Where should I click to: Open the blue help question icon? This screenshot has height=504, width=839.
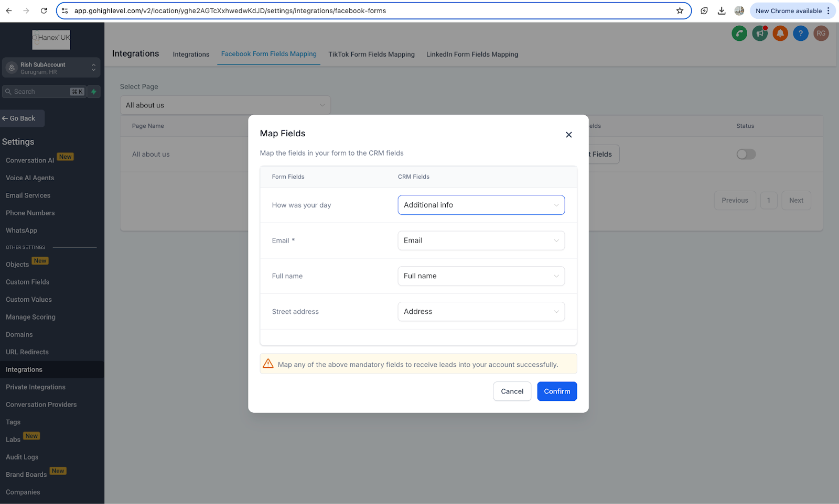coord(801,34)
